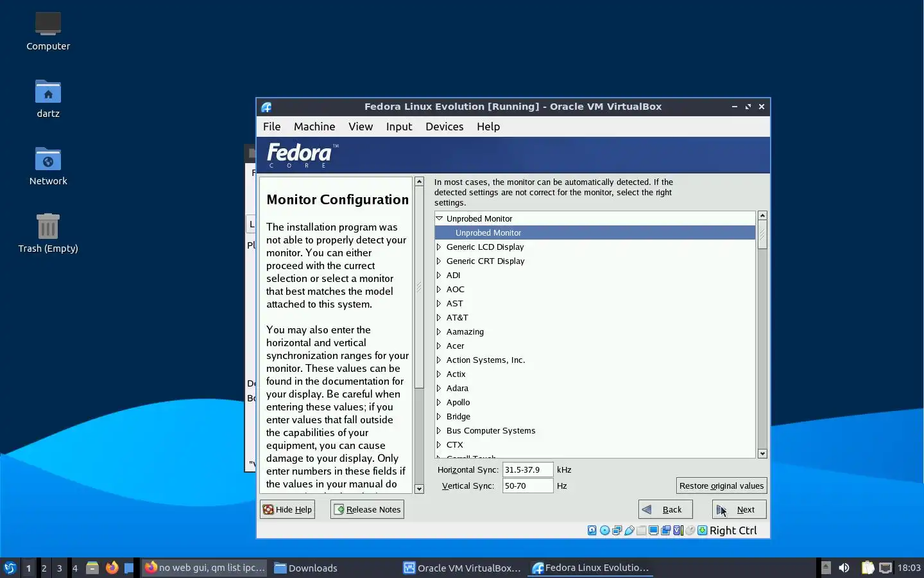Click the CPU virtualization 'V' indicator icon
Image resolution: width=924 pixels, height=578 pixels.
pyautogui.click(x=678, y=530)
